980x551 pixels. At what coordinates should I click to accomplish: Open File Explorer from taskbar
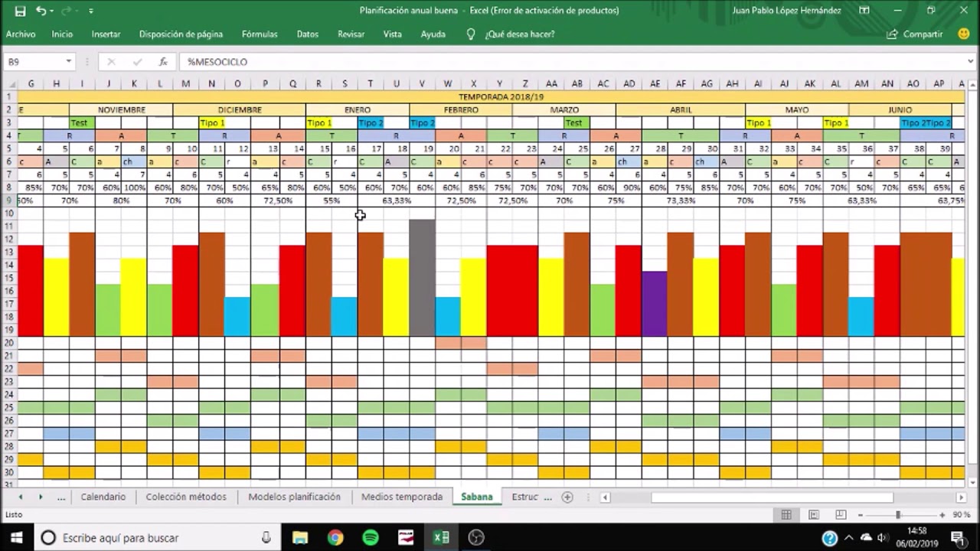(x=300, y=537)
